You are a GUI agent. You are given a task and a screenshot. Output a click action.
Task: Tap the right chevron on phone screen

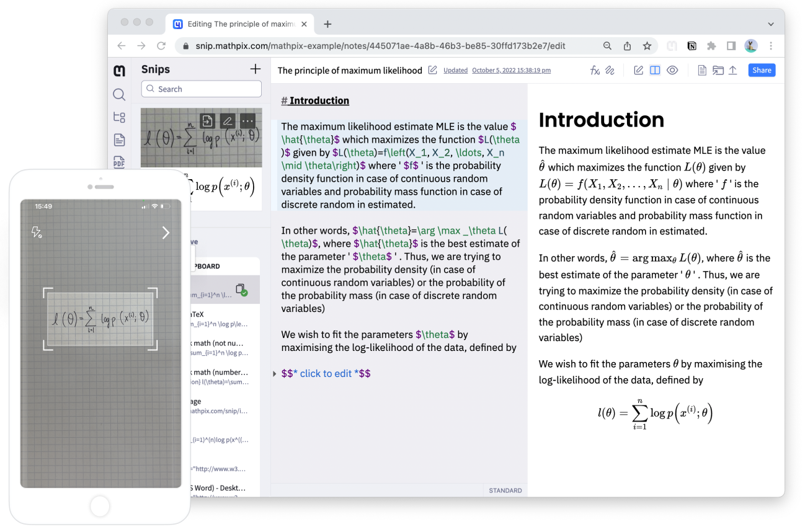pyautogui.click(x=166, y=233)
